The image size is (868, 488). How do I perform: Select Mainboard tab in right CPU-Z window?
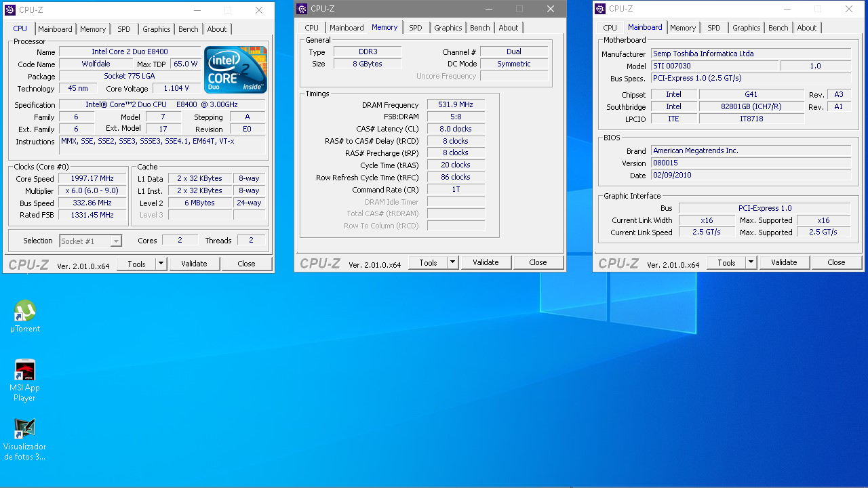pos(645,27)
